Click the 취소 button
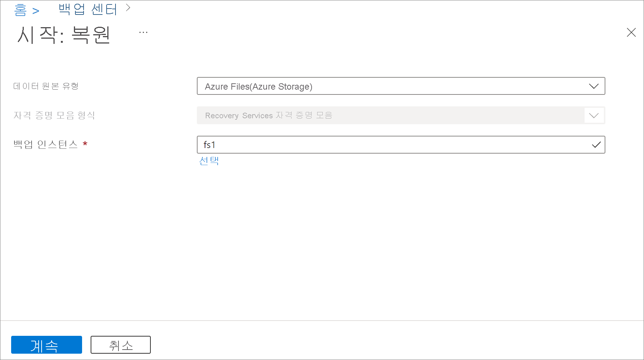Viewport: 644px width, 360px height. click(x=121, y=345)
